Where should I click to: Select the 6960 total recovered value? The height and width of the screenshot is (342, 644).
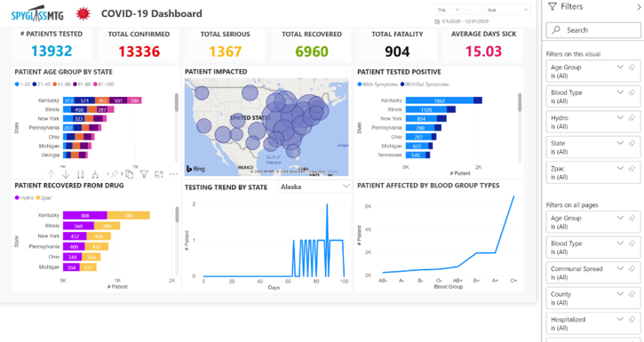tap(312, 52)
